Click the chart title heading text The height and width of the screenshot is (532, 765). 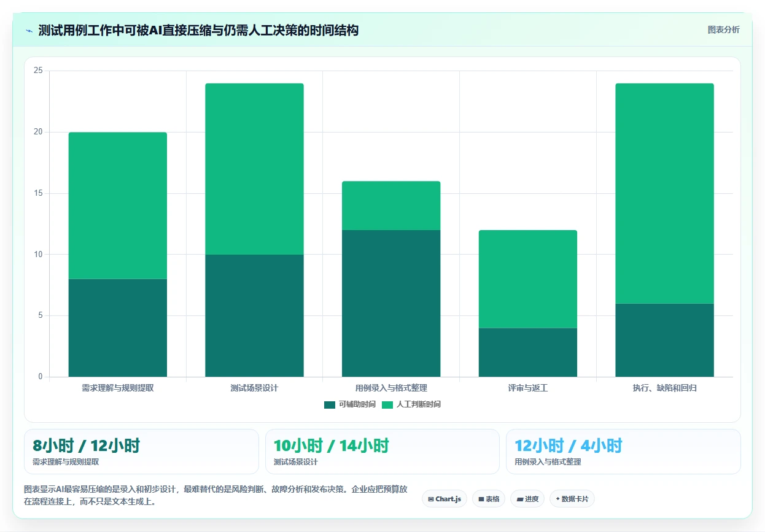pos(198,30)
